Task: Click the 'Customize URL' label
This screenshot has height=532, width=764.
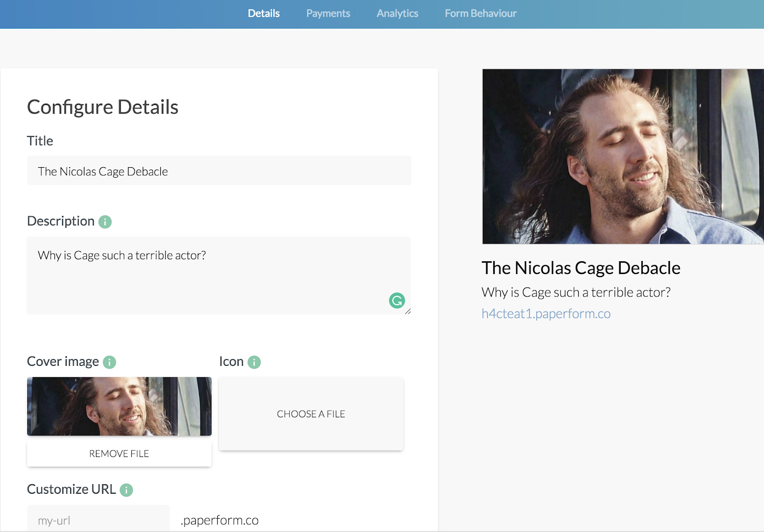Action: click(72, 489)
